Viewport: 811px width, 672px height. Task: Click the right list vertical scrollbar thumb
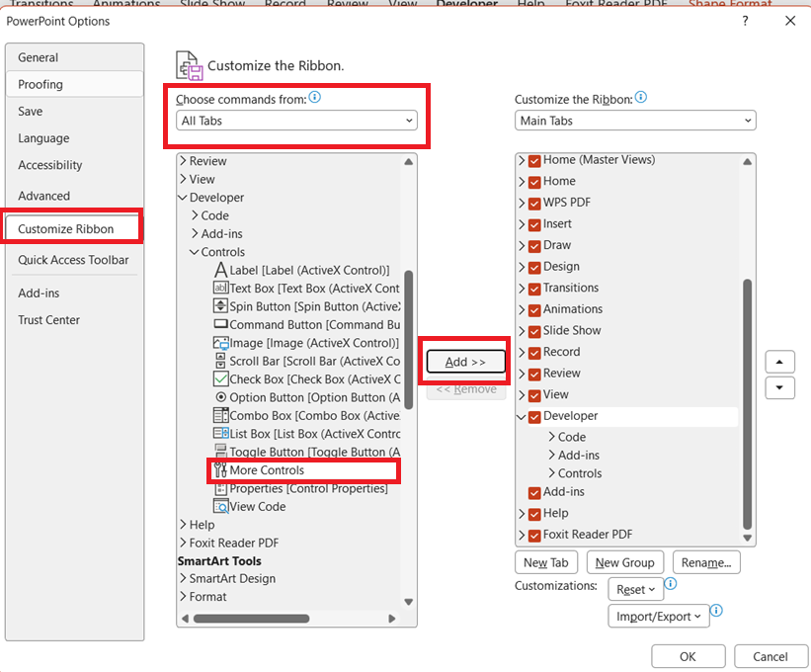pos(748,404)
